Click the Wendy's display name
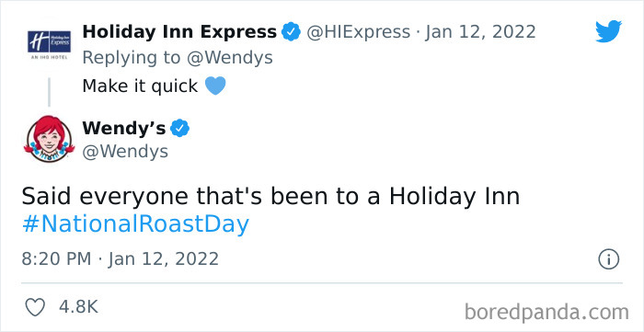 (x=124, y=129)
